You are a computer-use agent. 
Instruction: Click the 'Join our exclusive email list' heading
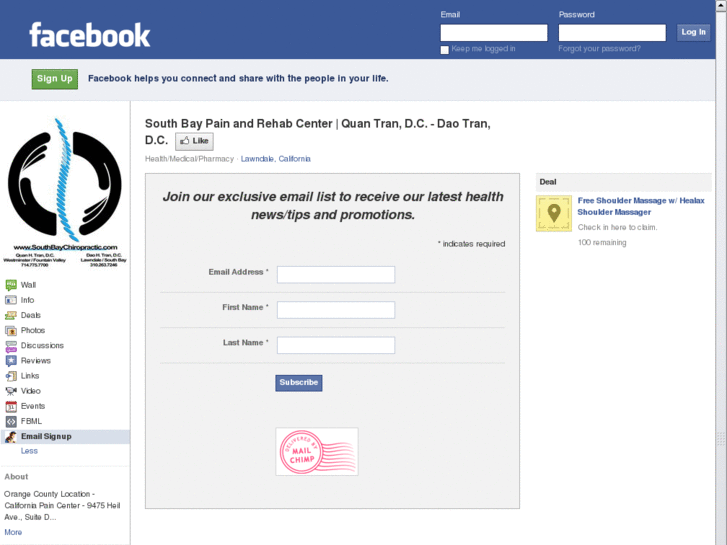point(333,205)
